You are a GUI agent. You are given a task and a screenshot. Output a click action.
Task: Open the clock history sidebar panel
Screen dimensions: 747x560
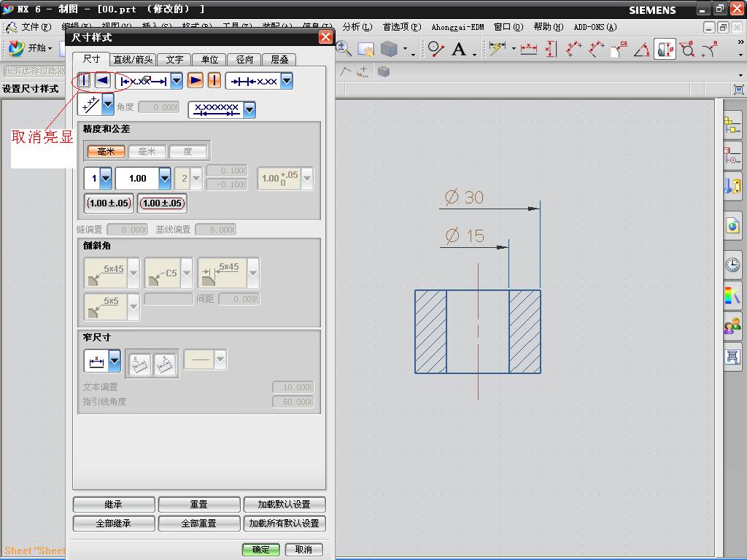[732, 264]
